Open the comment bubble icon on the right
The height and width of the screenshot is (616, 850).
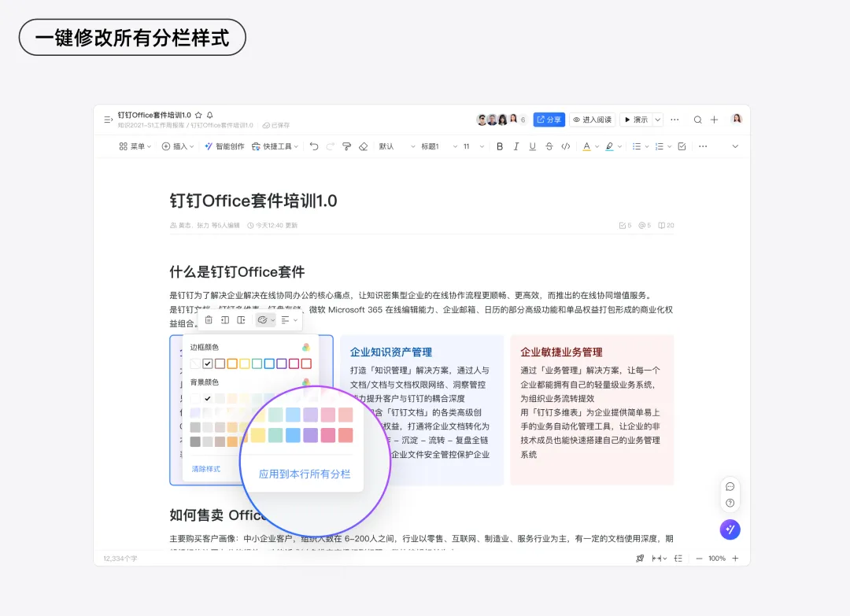click(x=730, y=486)
